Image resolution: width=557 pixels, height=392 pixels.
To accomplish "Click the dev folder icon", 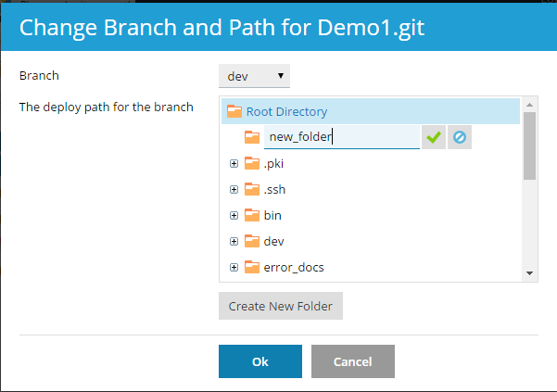I will tap(252, 242).
